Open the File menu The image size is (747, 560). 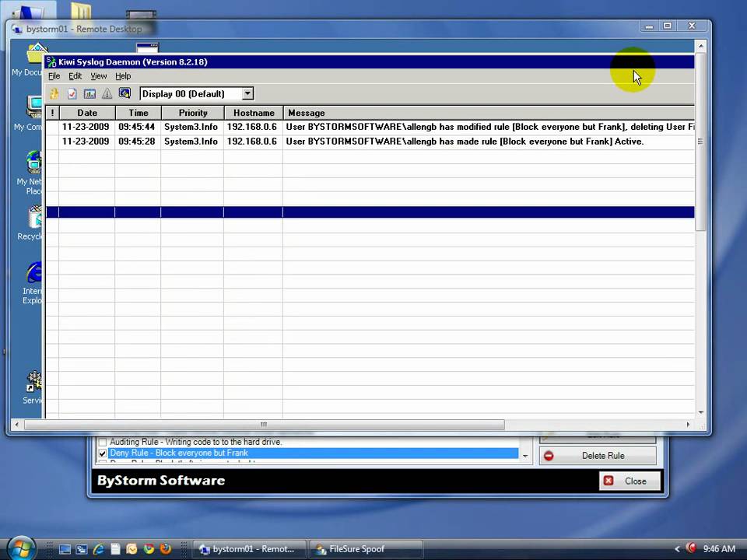click(54, 76)
